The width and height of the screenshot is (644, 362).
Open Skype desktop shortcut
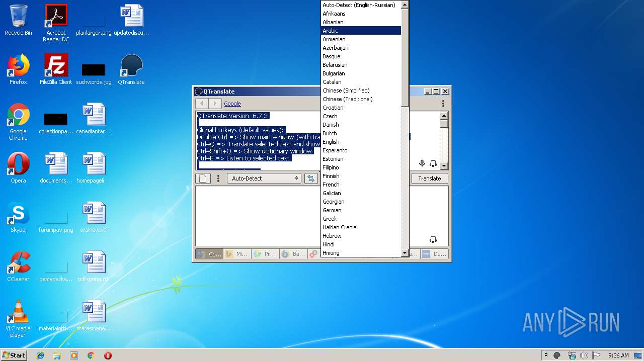tap(18, 217)
